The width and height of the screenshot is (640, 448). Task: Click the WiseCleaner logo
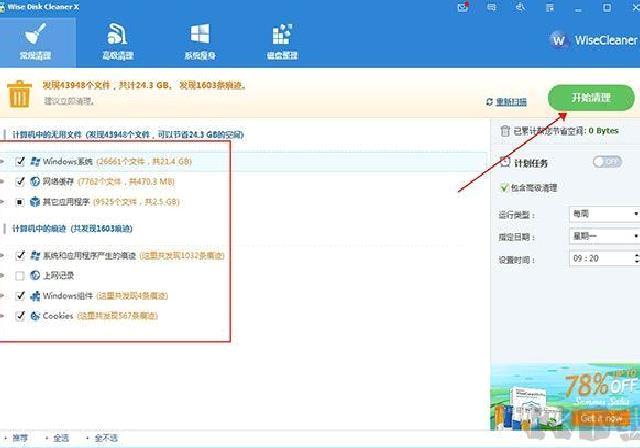click(x=593, y=40)
